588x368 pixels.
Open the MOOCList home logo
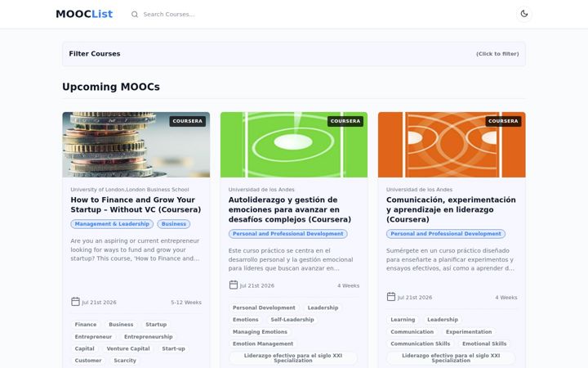[84, 14]
